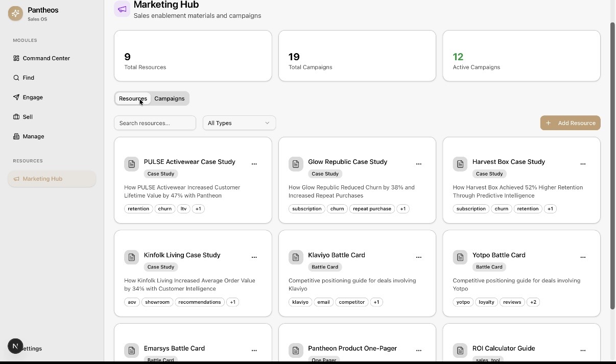Click the Find magnifier icon in sidebar
Screen dimensions: 616x364
(16, 78)
